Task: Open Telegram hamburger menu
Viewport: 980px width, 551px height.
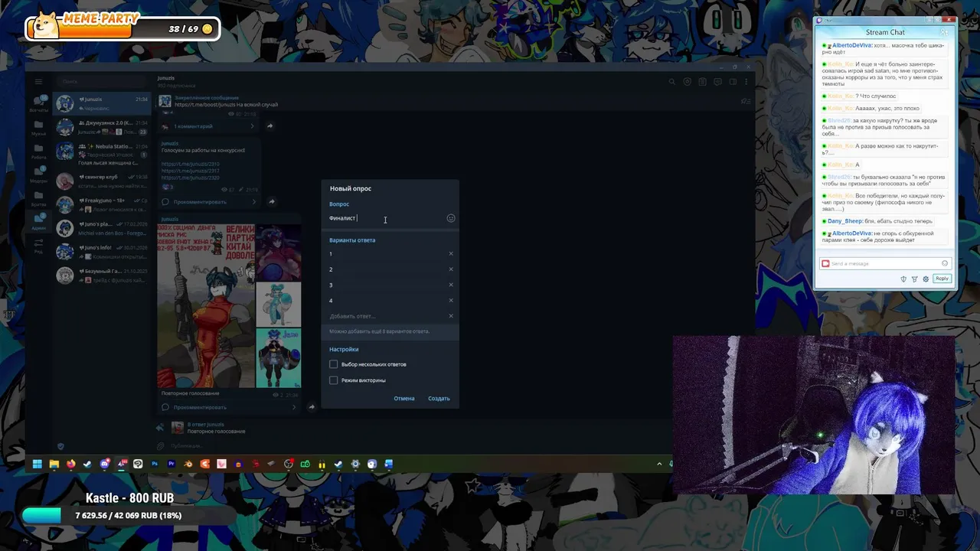Action: click(38, 81)
